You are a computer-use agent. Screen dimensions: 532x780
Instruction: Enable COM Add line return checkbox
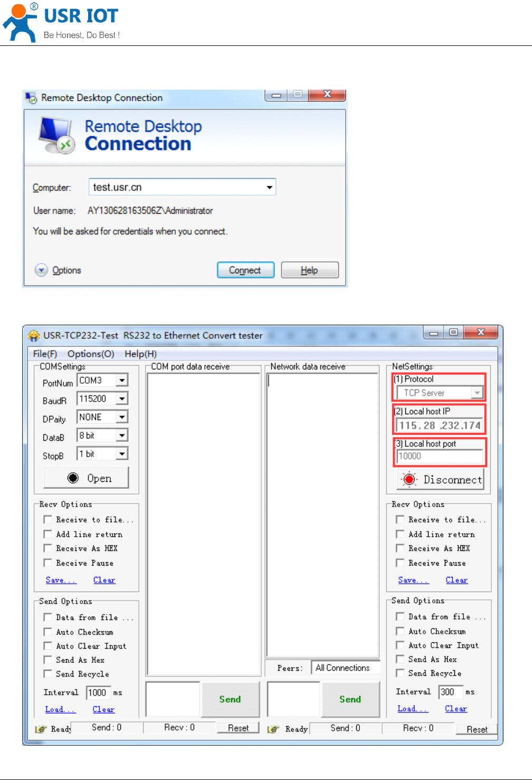(48, 534)
